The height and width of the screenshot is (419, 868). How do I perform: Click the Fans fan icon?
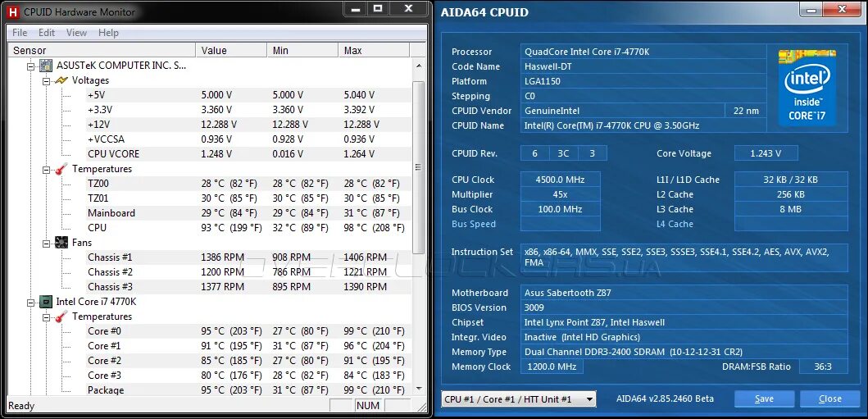[x=61, y=243]
